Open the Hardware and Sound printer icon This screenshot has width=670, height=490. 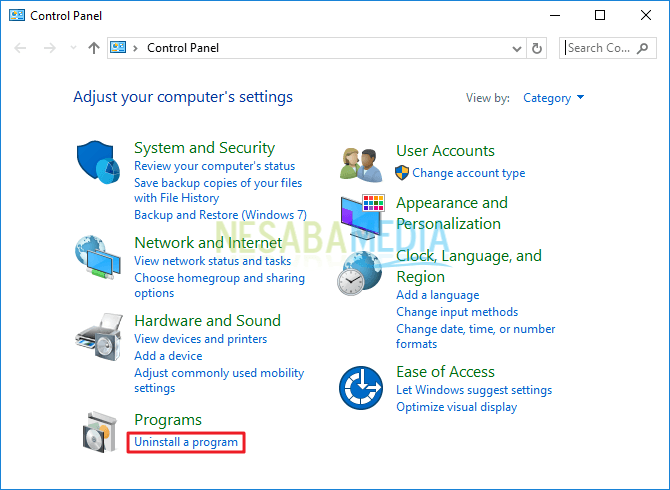pyautogui.click(x=99, y=337)
